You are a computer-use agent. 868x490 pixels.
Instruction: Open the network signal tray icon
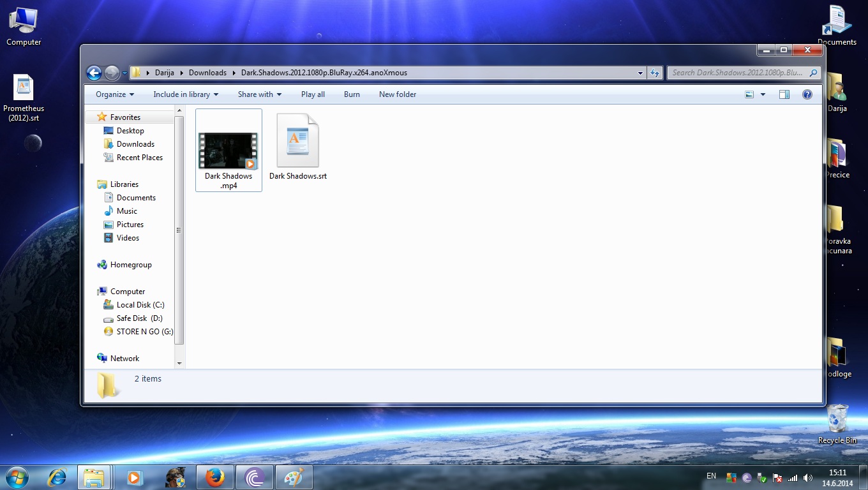point(793,478)
